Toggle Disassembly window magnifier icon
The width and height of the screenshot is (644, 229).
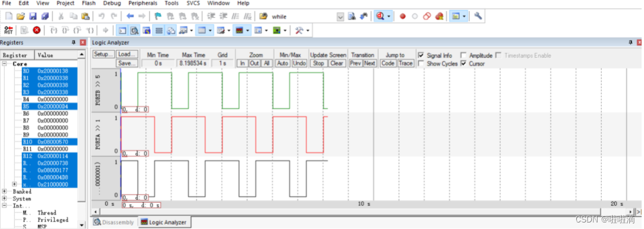coord(134,30)
